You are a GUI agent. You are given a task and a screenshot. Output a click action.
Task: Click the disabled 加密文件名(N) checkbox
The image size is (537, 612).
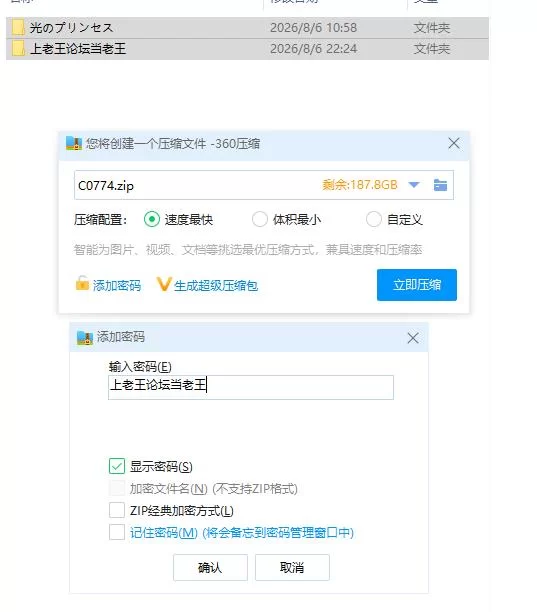pyautogui.click(x=117, y=488)
